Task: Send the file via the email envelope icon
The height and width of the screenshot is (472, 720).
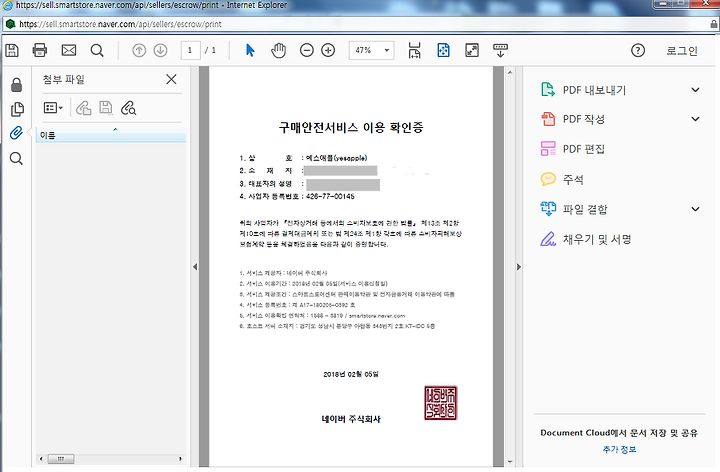Action: 69,50
